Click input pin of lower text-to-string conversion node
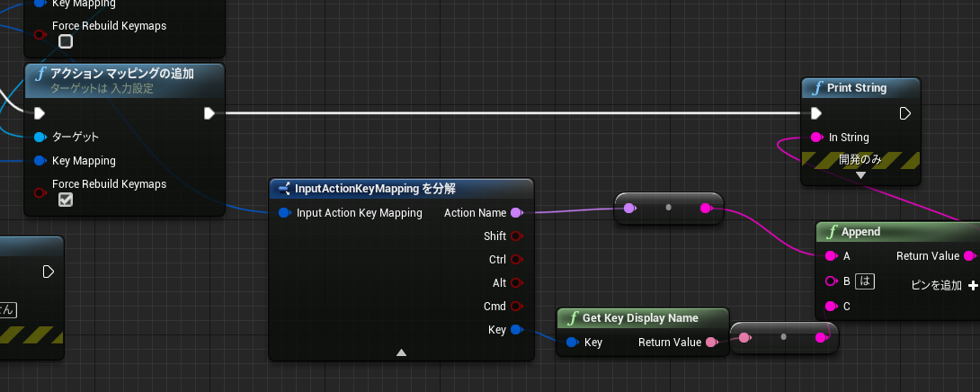The image size is (980, 392). pyautogui.click(x=745, y=338)
